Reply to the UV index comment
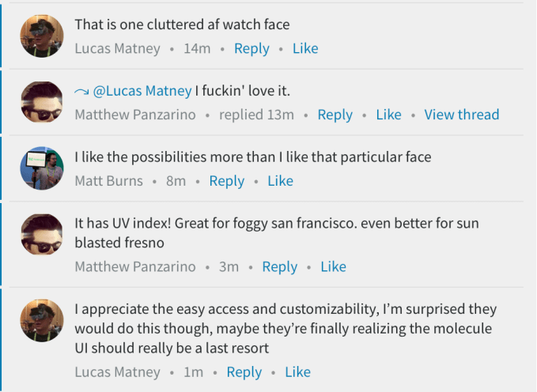The height and width of the screenshot is (392, 537). (279, 267)
